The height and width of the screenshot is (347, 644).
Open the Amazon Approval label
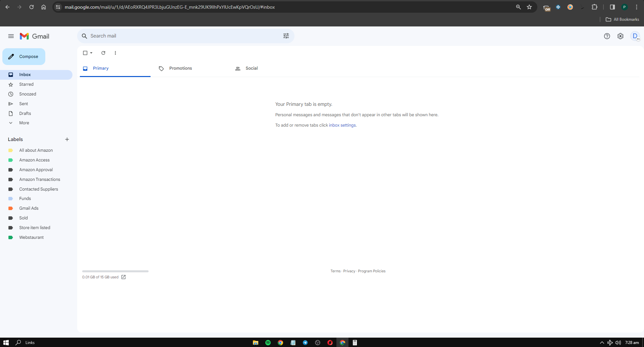(x=36, y=170)
